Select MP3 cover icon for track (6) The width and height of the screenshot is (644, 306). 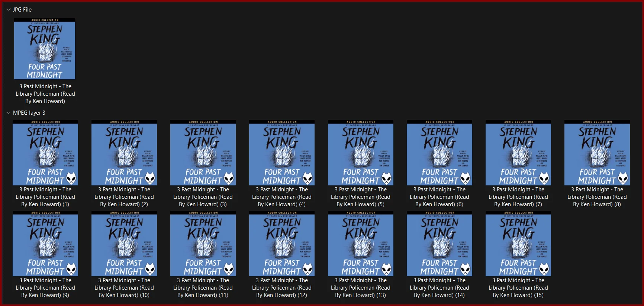point(439,153)
